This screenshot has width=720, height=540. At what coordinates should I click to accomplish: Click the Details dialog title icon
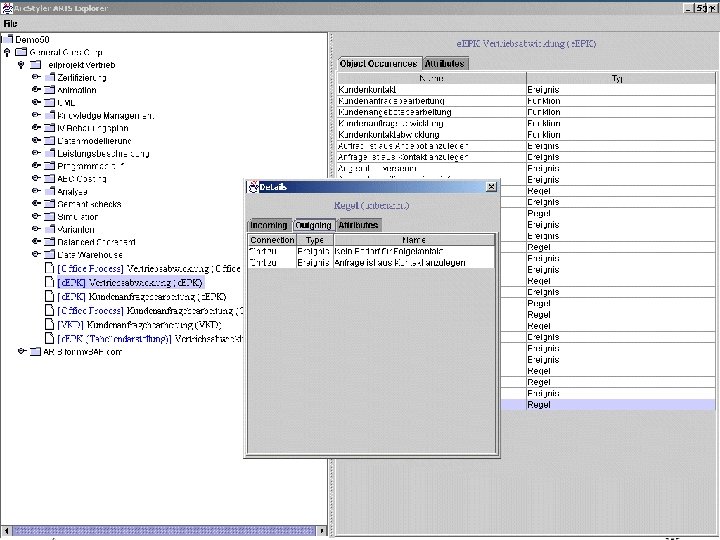[253, 187]
